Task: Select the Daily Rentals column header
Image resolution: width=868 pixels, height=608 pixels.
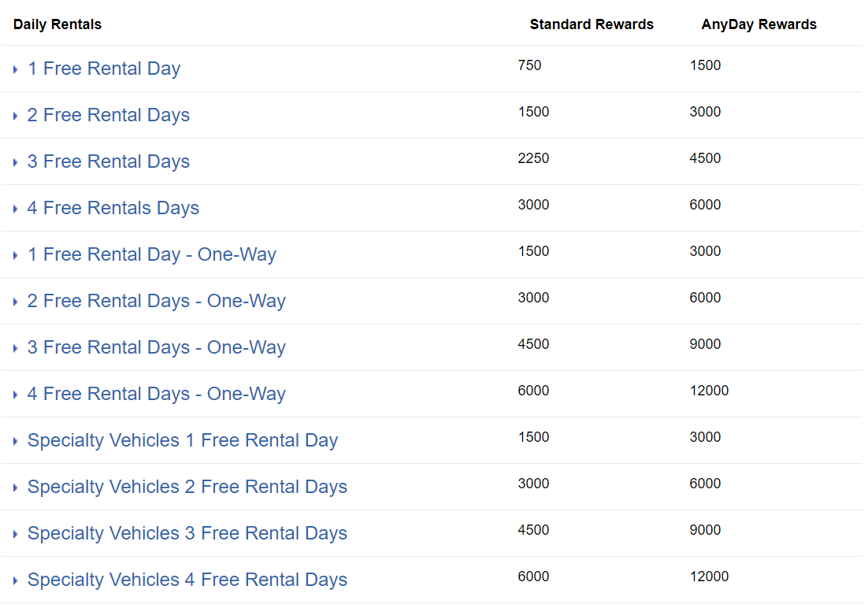Action: pyautogui.click(x=57, y=24)
